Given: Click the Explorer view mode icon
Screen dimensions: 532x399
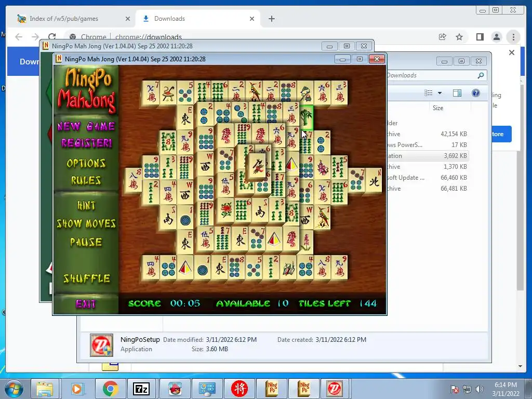Looking at the screenshot, I should tap(429, 93).
